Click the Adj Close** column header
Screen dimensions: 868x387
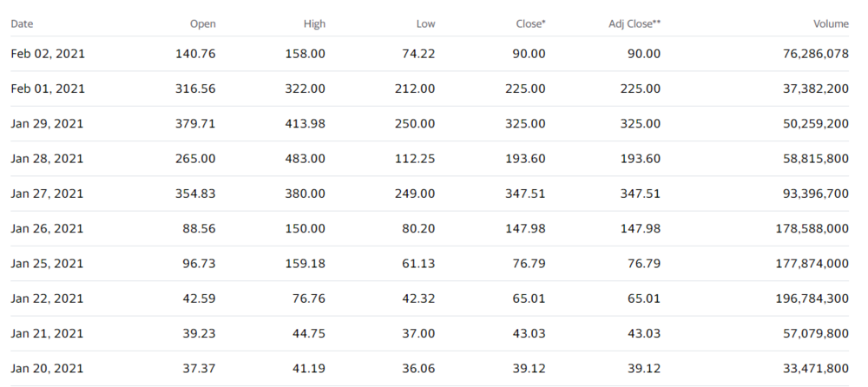(635, 23)
